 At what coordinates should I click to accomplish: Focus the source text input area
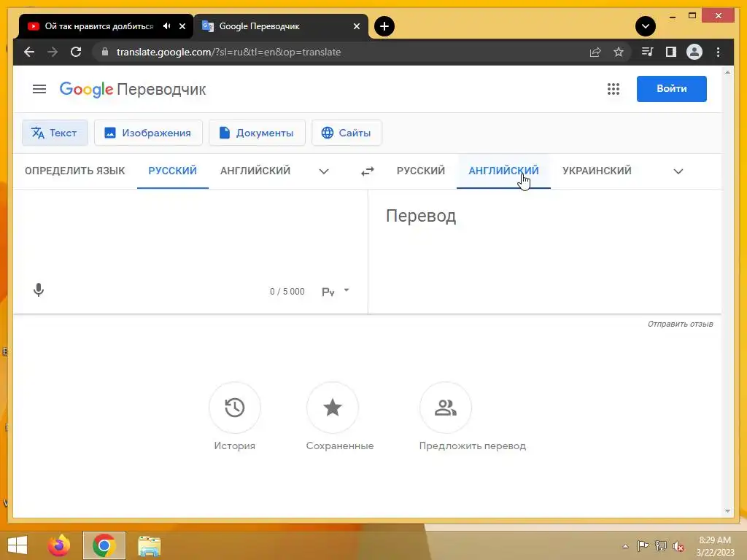[190, 233]
